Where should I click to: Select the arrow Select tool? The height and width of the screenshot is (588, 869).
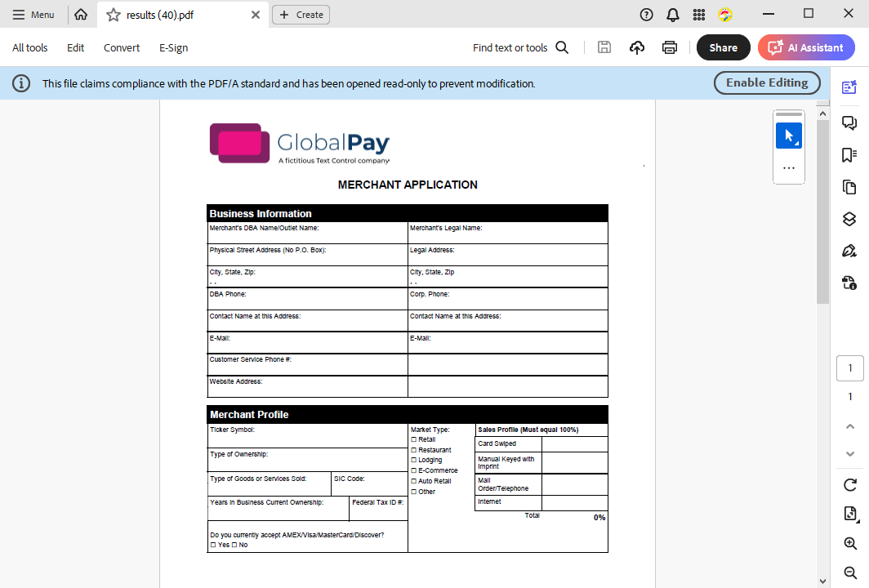[x=789, y=136]
